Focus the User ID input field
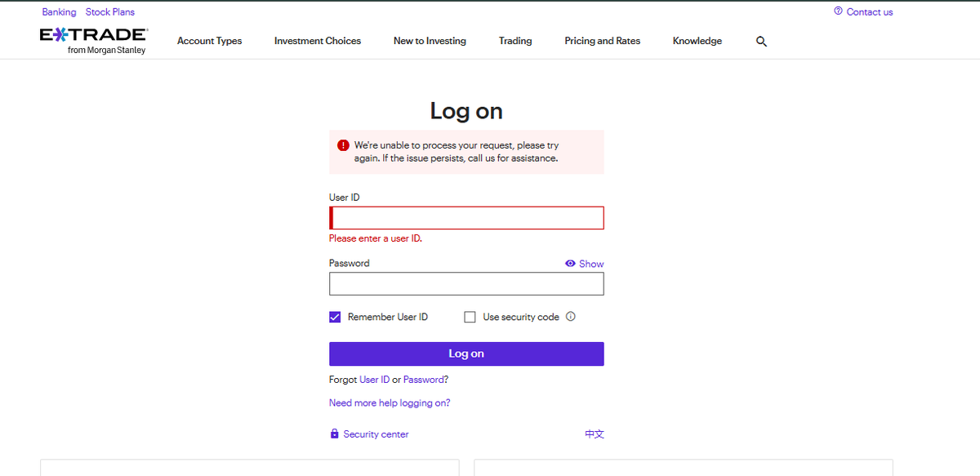Image resolution: width=980 pixels, height=476 pixels. [x=466, y=218]
